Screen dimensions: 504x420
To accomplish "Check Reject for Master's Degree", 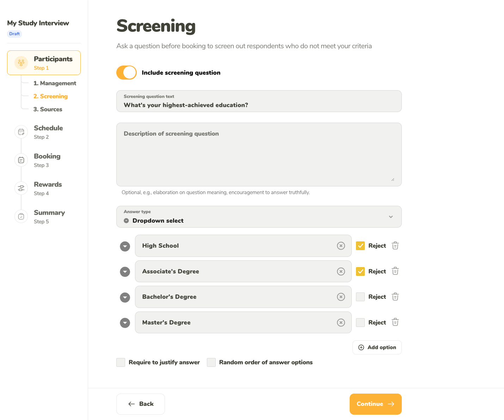I will 360,322.
